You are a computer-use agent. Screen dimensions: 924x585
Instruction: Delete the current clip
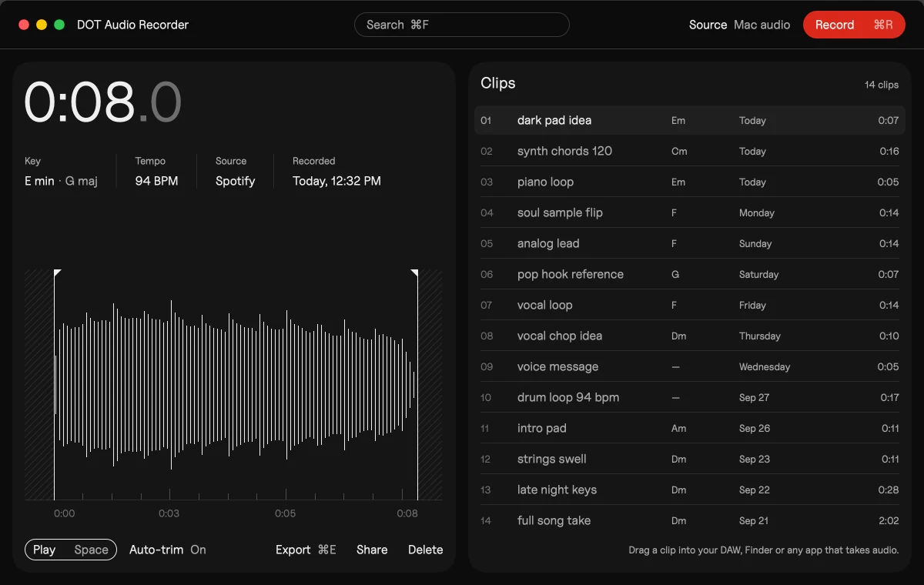point(426,550)
